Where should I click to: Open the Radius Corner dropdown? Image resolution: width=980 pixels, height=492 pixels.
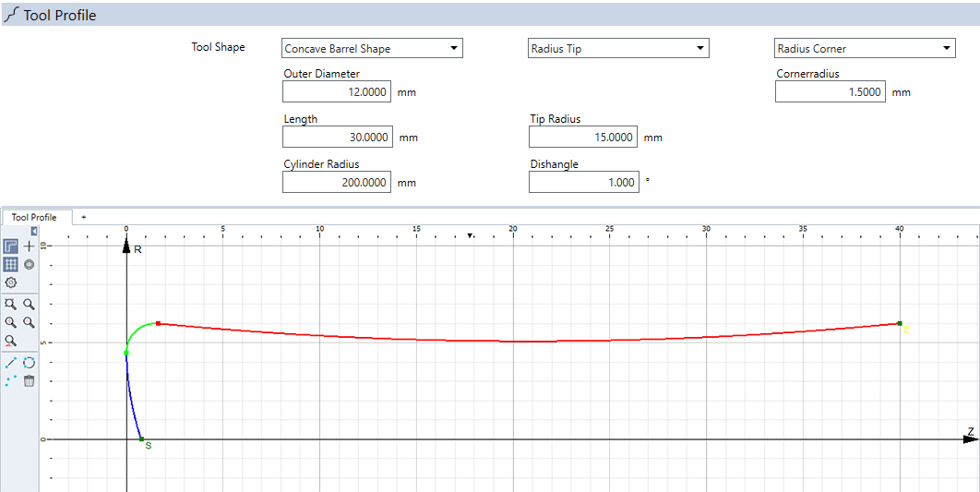tap(864, 49)
